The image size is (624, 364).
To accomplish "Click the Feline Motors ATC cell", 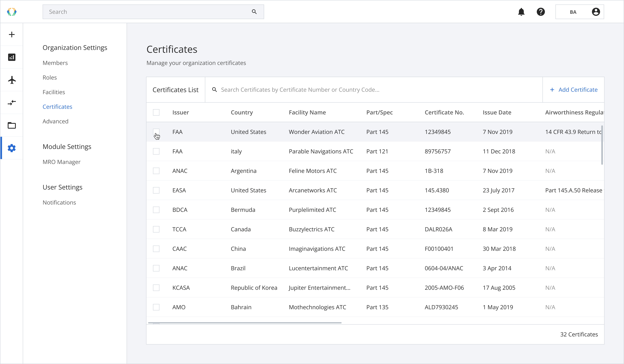I will pos(313,171).
